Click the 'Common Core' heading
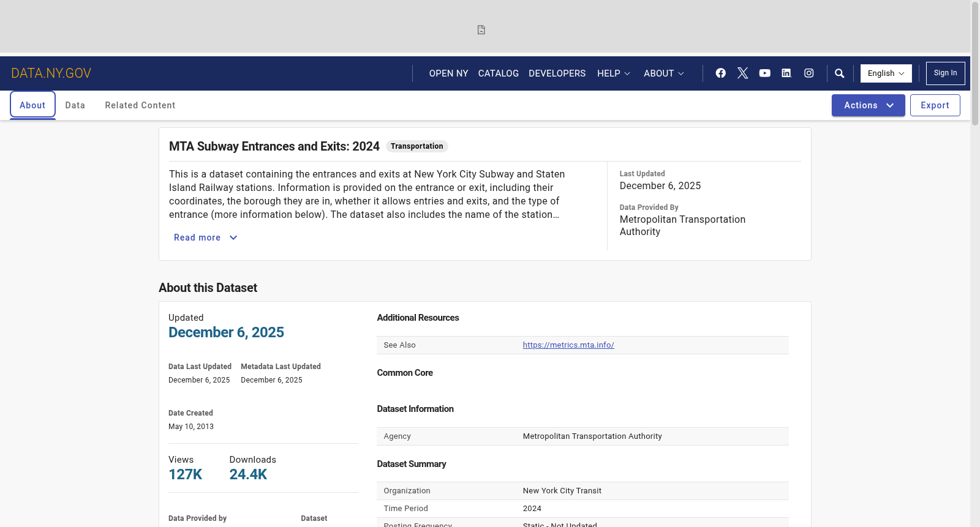The height and width of the screenshot is (527, 980). [x=405, y=373]
